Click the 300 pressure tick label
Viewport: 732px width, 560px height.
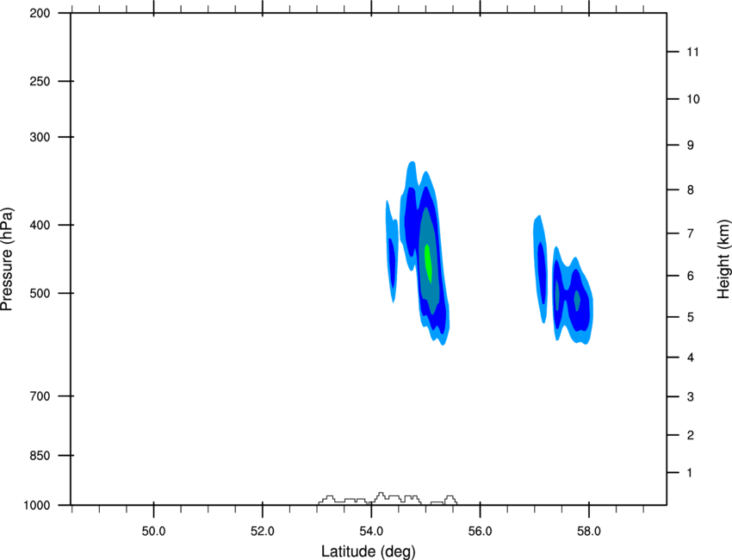(x=40, y=137)
